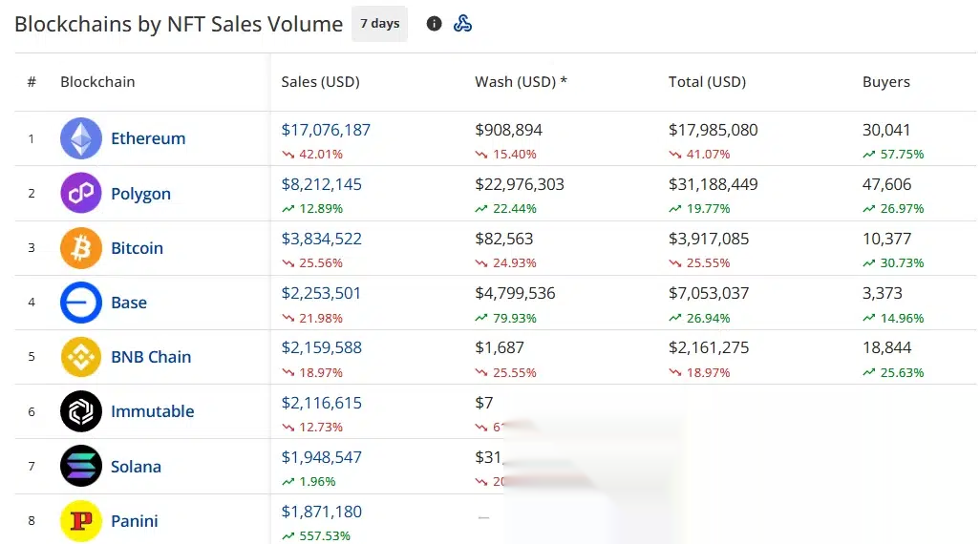Open the Polygon blockchain link

click(140, 194)
